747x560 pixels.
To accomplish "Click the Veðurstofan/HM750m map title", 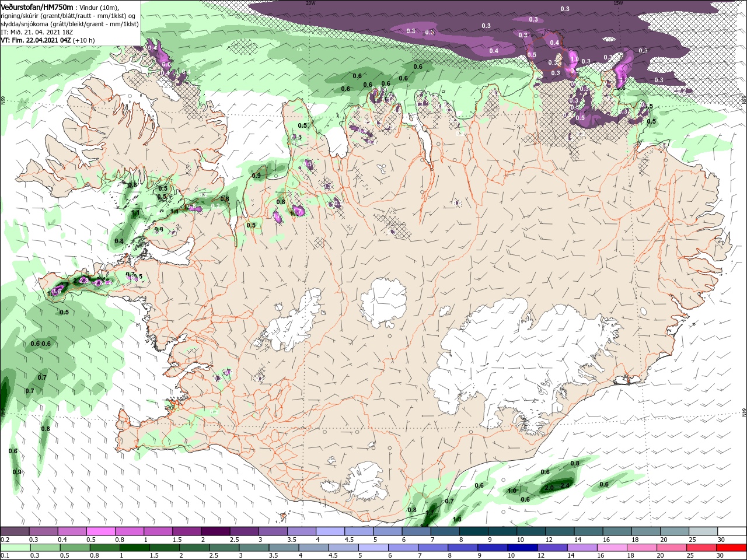I will [37, 6].
